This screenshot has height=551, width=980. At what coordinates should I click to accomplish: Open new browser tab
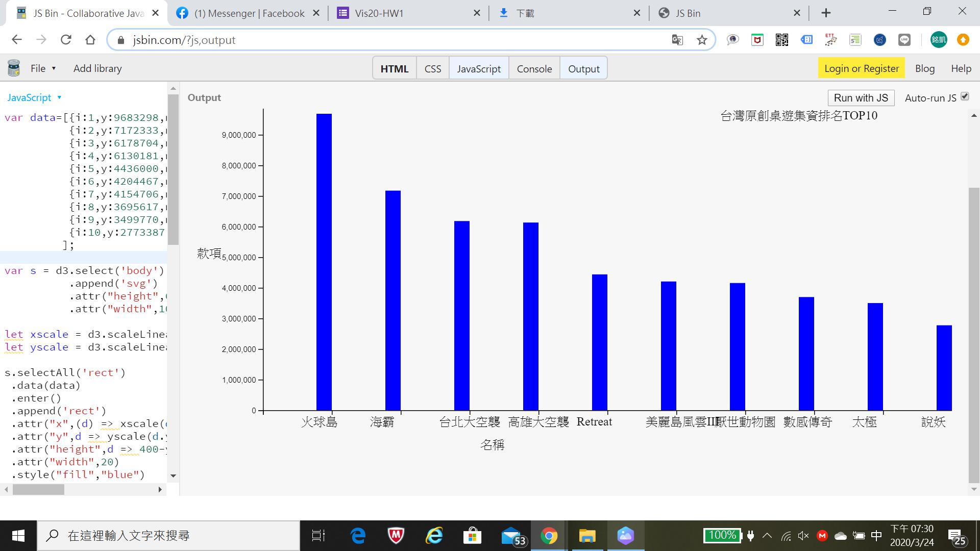826,13
